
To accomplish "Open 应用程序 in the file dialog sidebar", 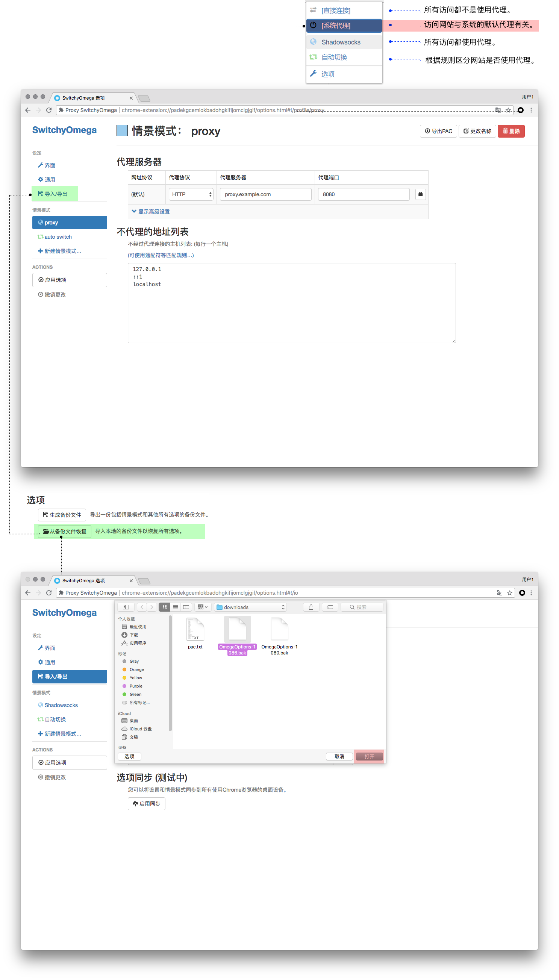I will [x=138, y=643].
